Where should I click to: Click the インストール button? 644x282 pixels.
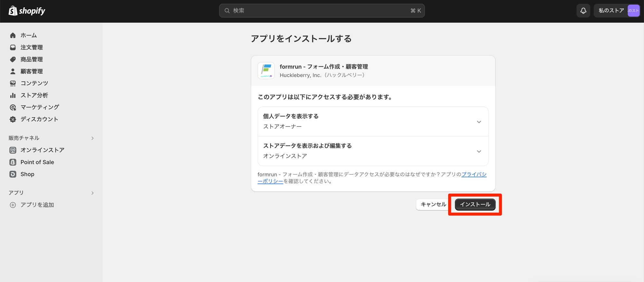click(475, 204)
